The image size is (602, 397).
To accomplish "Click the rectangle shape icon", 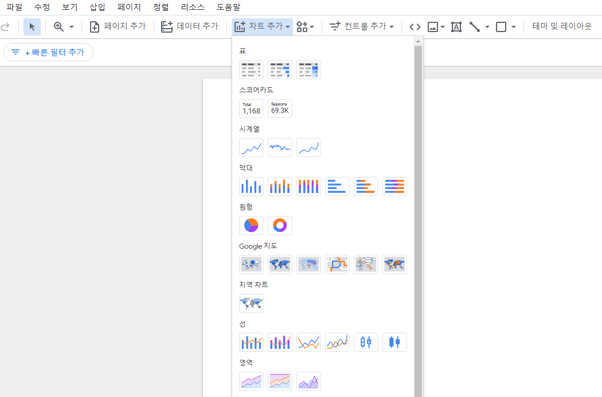I will pos(501,27).
